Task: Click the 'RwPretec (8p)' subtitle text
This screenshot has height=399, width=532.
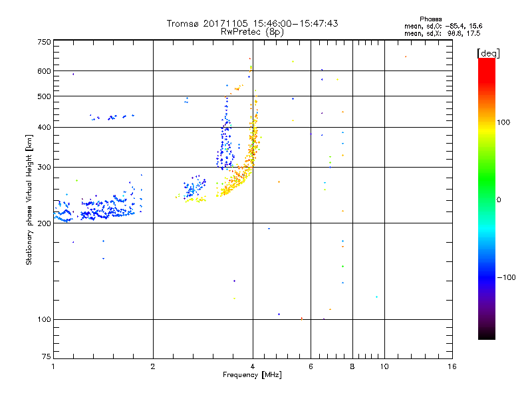Action: (x=252, y=32)
